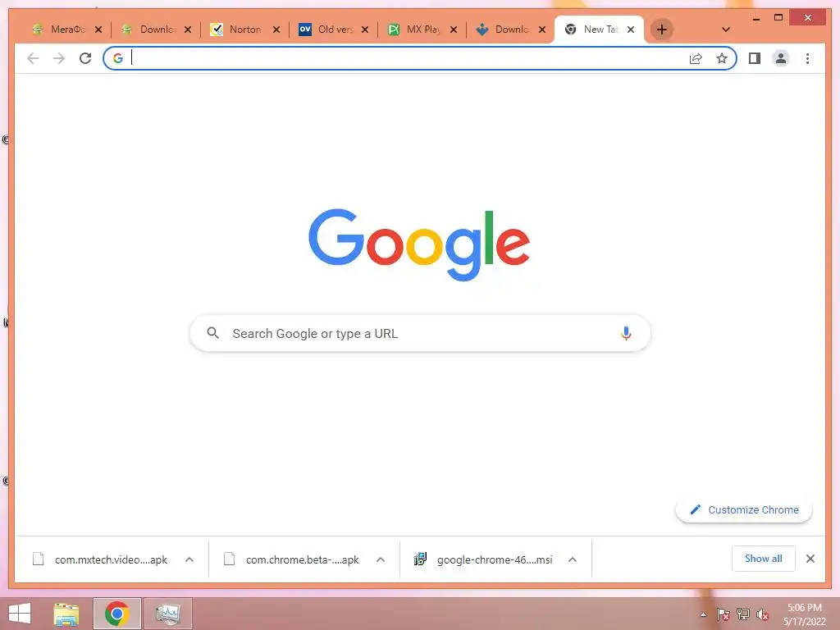Click the forward navigation arrow
Viewport: 840px width, 630px height.
click(x=59, y=58)
